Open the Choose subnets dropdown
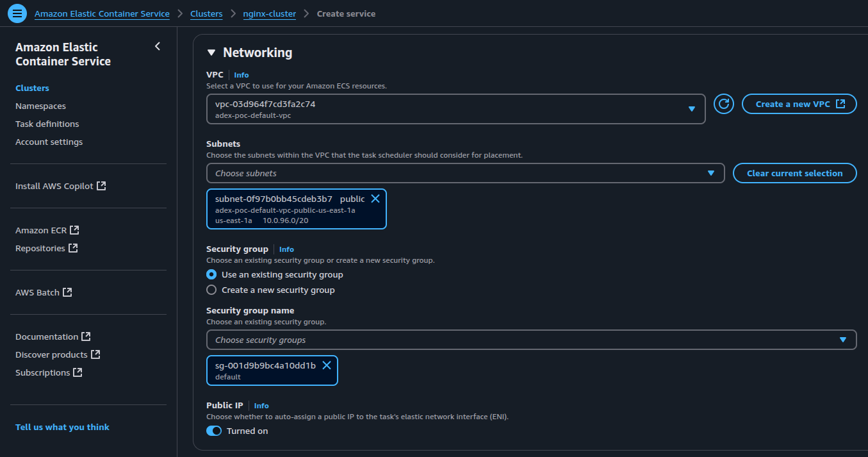Screen dimensions: 868x457 tap(465, 173)
